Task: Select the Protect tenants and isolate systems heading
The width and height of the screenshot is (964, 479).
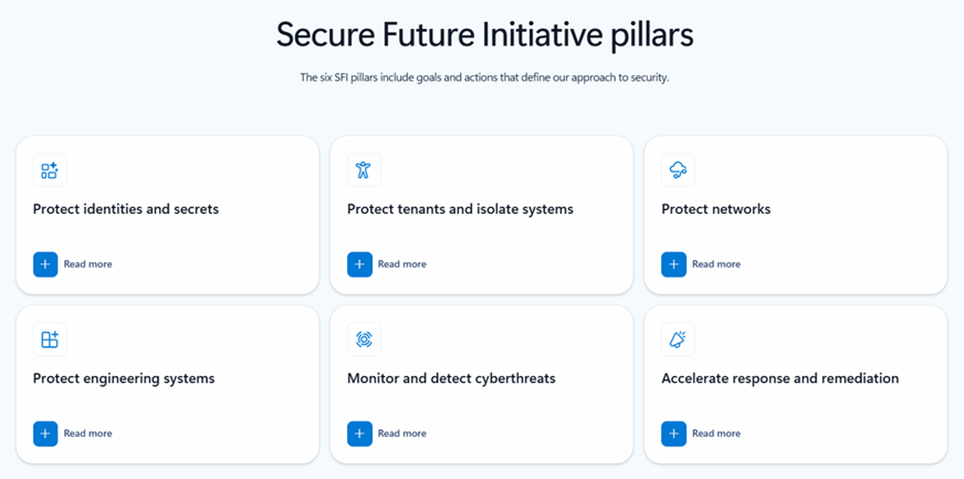Action: pos(460,210)
